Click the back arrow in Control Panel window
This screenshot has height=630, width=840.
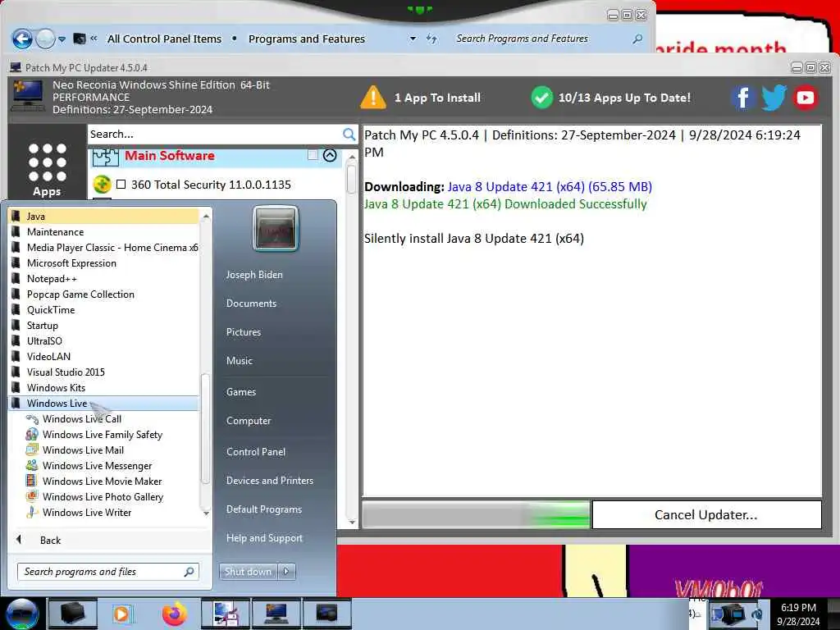(22, 39)
